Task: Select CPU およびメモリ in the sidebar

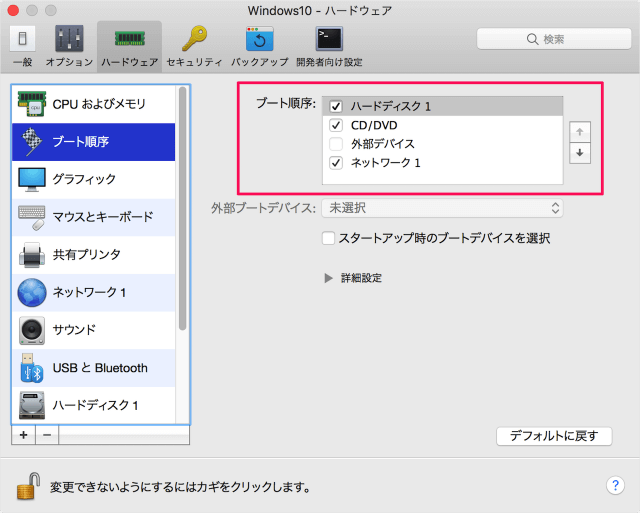Action: pyautogui.click(x=97, y=104)
